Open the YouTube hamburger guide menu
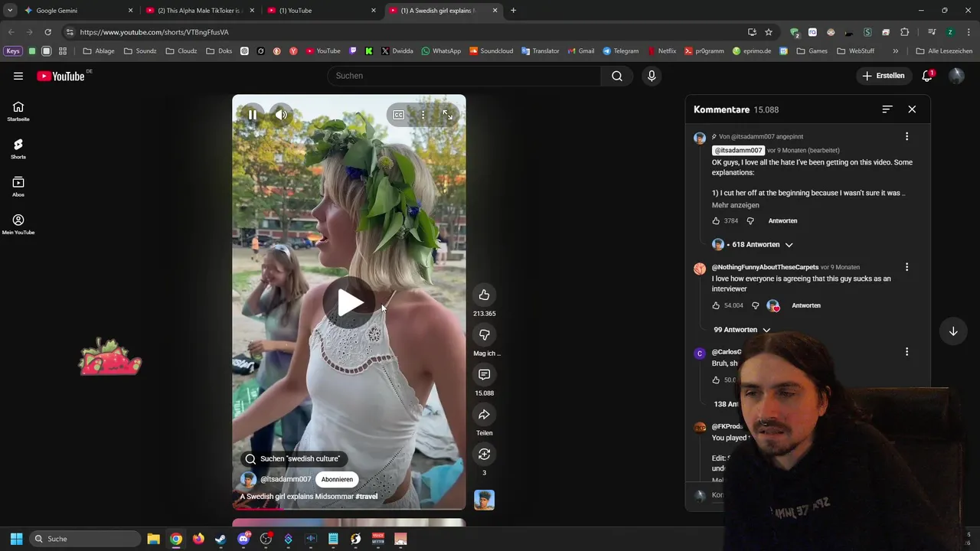The image size is (980, 551). [18, 76]
